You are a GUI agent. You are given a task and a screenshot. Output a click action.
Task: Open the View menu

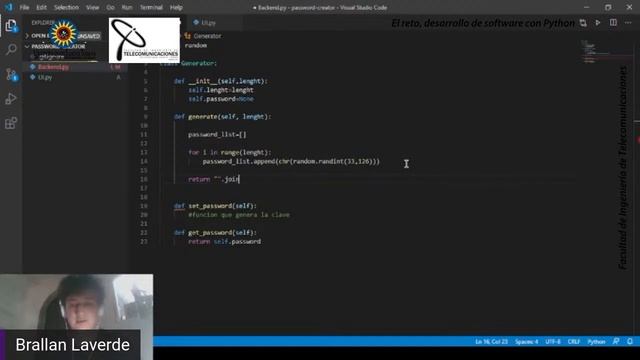tap(93, 7)
